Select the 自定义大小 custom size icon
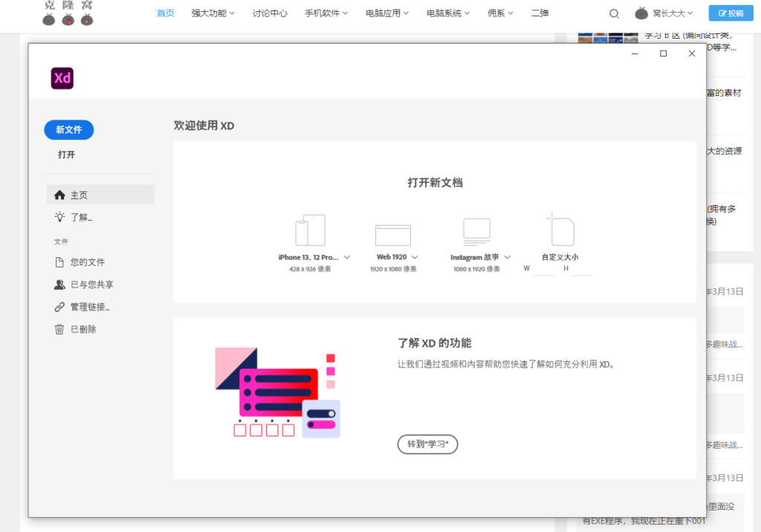 (x=560, y=230)
